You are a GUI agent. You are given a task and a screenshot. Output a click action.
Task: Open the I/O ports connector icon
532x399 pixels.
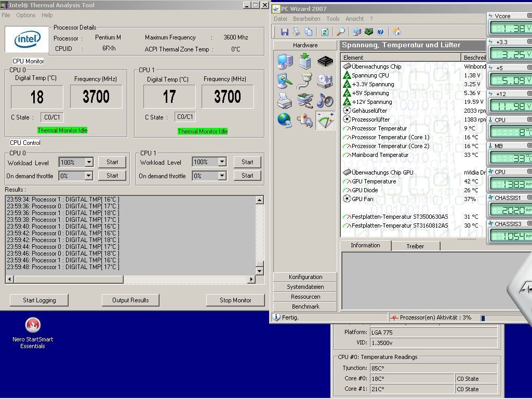point(304,82)
